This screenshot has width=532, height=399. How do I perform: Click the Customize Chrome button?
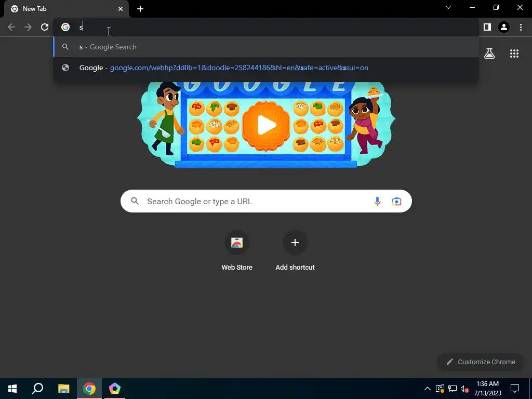tap(481, 362)
